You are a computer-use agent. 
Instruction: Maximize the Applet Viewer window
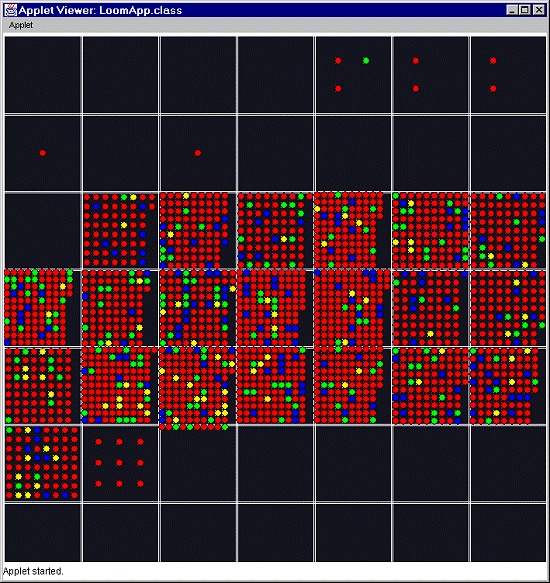(525, 10)
